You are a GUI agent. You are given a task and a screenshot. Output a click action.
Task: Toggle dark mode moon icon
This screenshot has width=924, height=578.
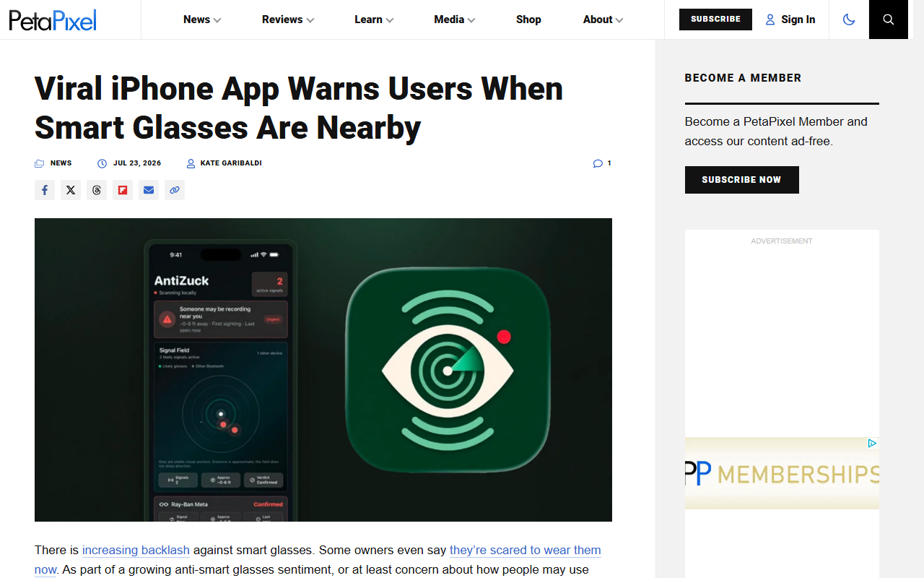pos(849,20)
